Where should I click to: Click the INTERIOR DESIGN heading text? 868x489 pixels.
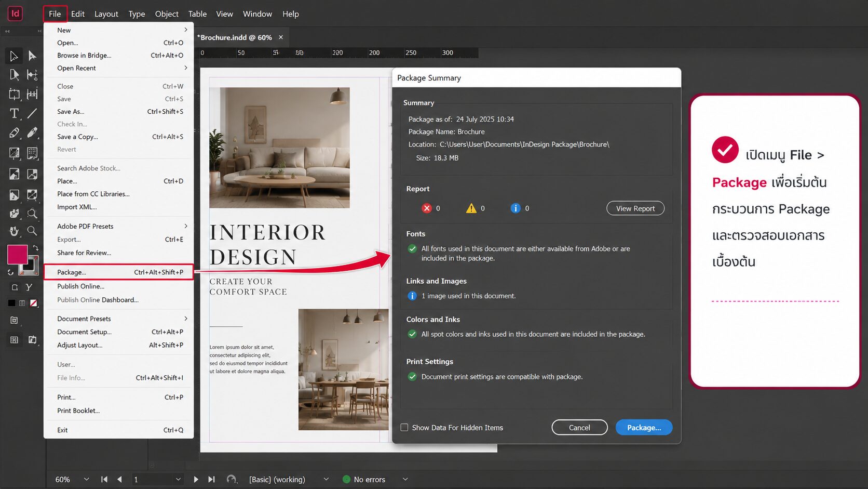point(267,245)
